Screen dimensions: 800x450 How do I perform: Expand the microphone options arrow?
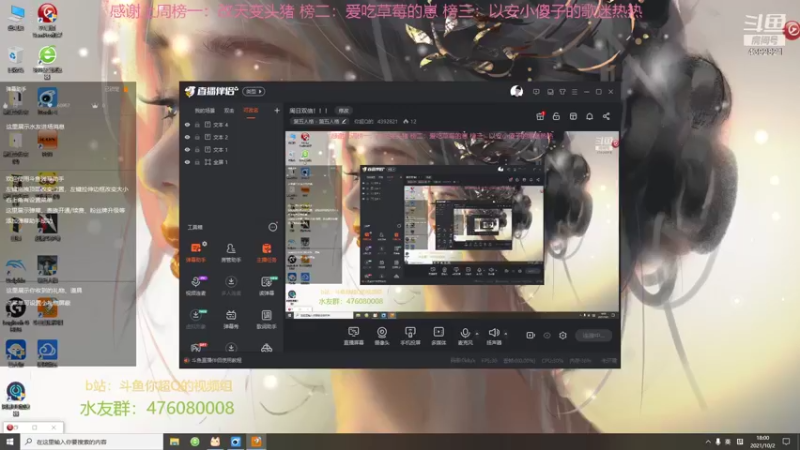[477, 334]
